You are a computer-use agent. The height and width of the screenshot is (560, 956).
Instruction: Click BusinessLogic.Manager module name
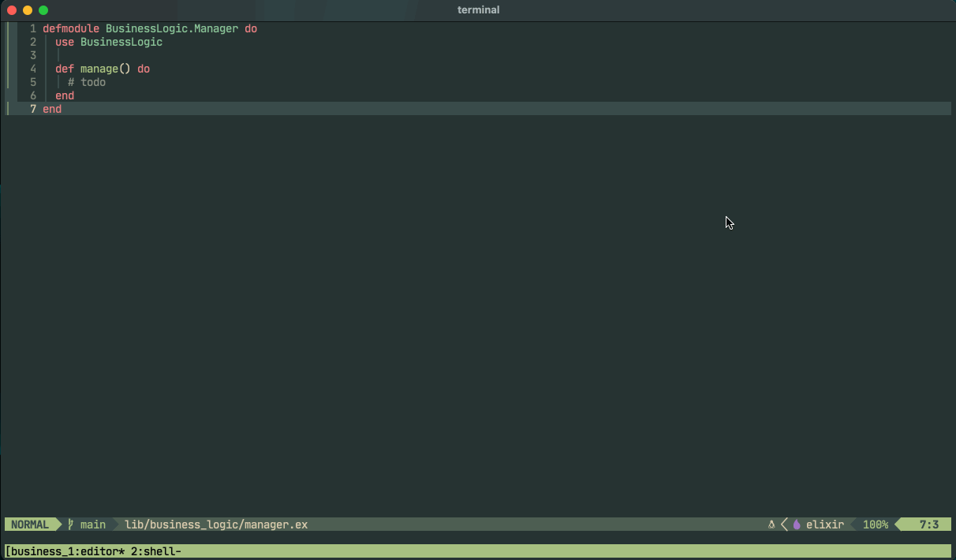pyautogui.click(x=172, y=28)
